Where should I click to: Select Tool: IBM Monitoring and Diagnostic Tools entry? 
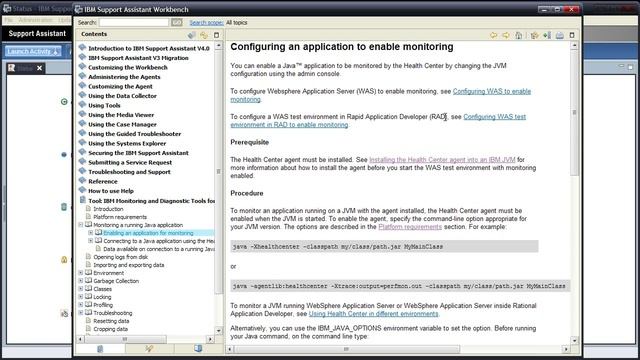[x=151, y=201]
